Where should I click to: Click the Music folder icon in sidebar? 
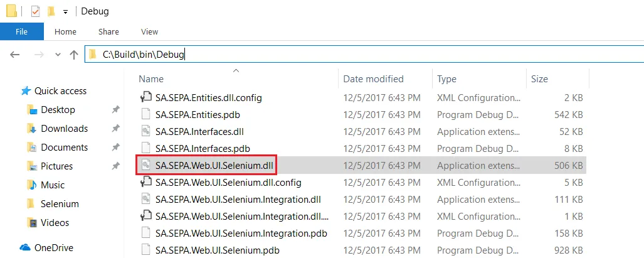point(32,185)
